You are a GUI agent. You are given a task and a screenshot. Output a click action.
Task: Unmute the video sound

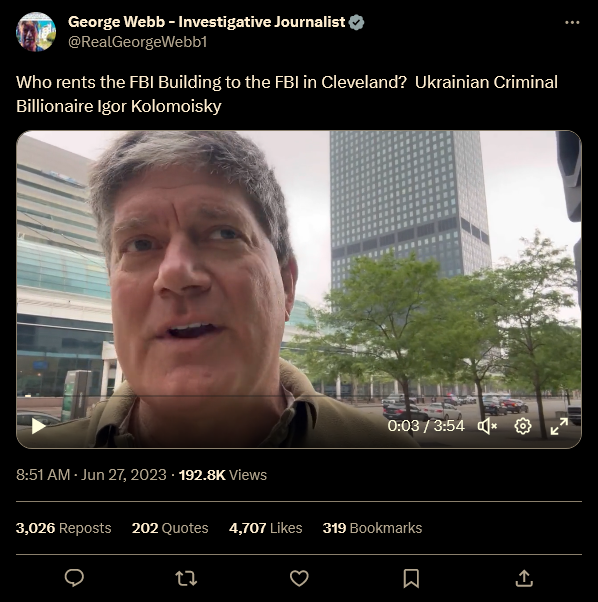point(487,426)
